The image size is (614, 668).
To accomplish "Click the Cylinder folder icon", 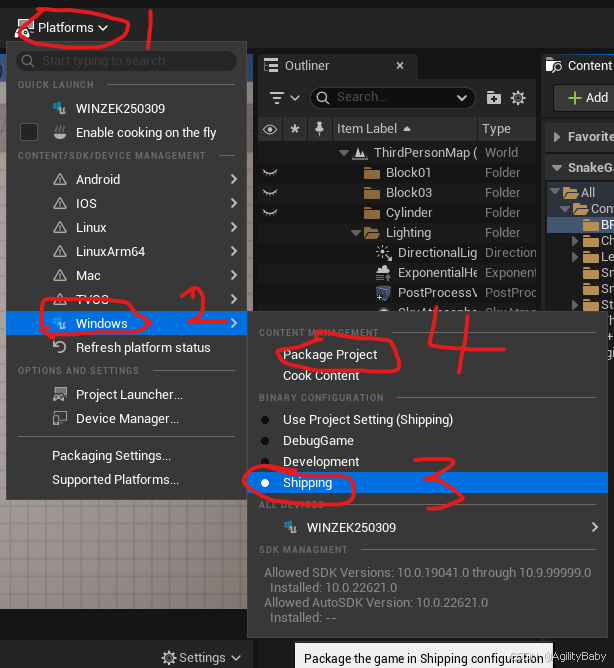I will [x=372, y=213].
